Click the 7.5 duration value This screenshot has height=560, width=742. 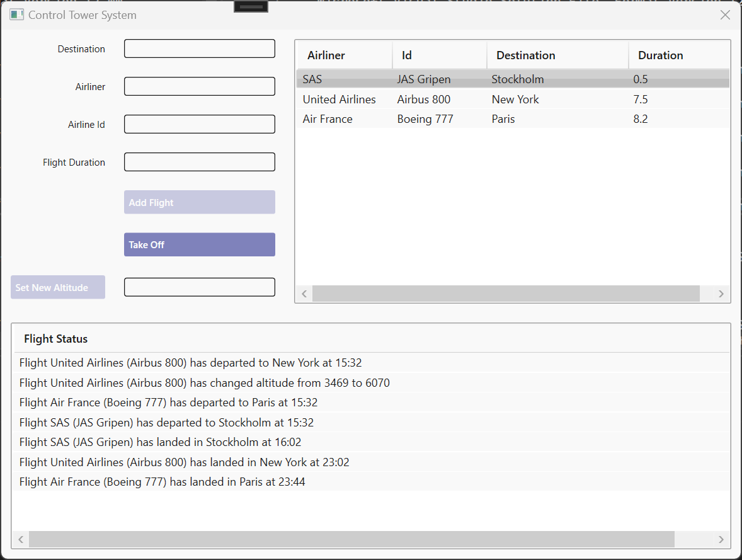[x=640, y=100]
